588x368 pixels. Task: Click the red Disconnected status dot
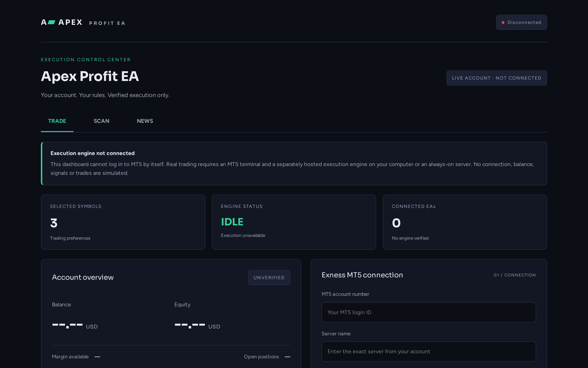[x=503, y=23]
